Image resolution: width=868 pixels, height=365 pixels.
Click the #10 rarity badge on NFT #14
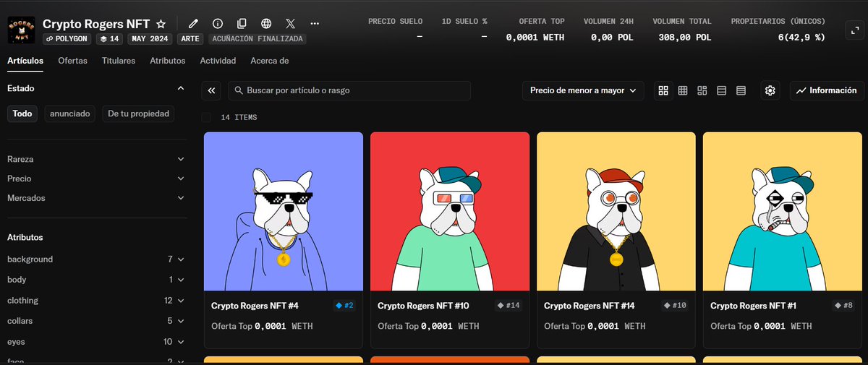pyautogui.click(x=675, y=306)
